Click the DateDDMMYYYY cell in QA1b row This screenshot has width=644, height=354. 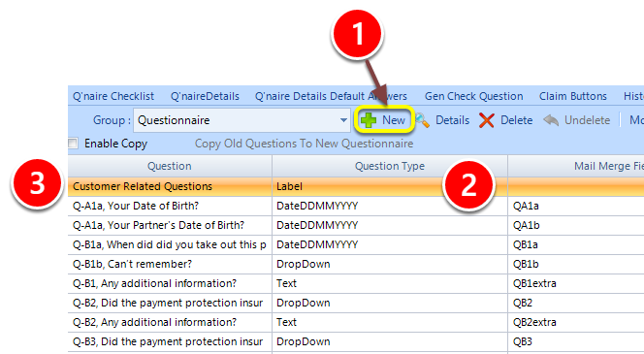[x=390, y=225]
